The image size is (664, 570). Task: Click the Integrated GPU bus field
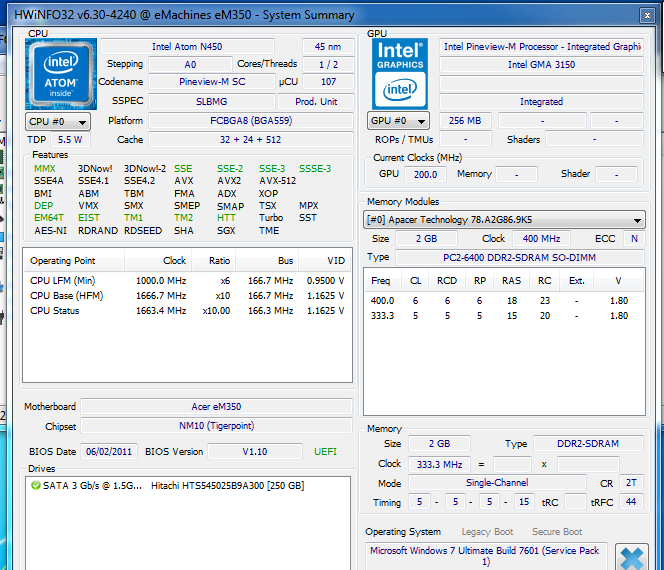click(541, 102)
